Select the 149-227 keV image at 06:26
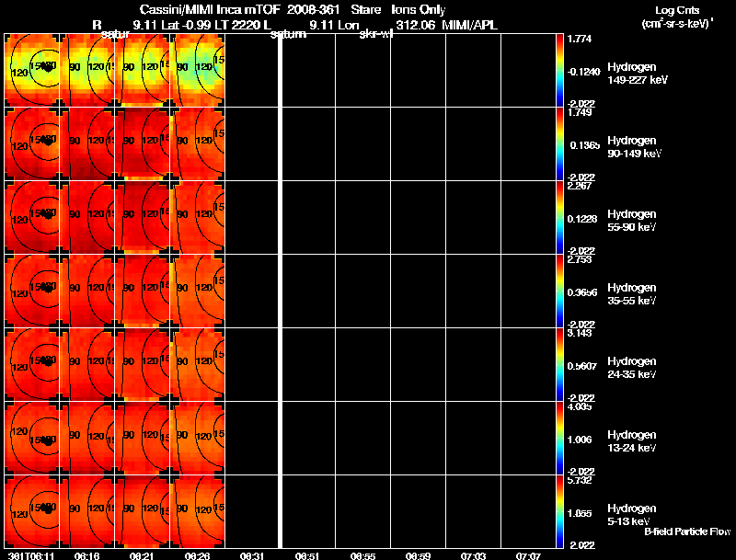Screen dimensions: 736x560 pos(199,70)
